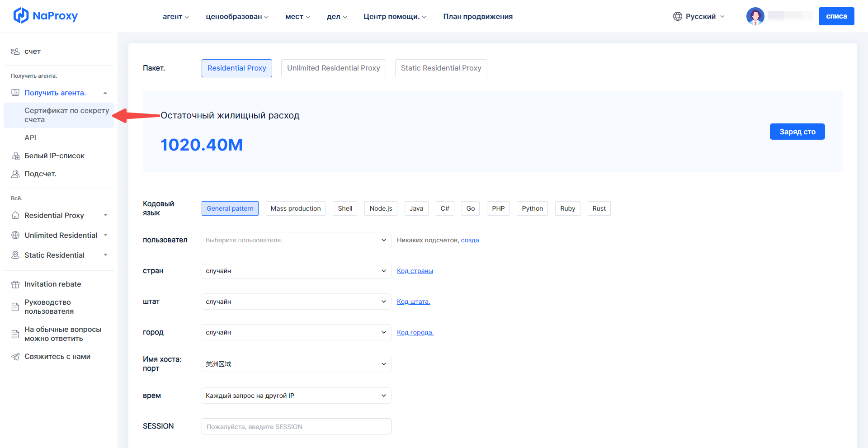Open the API item in sidebar

pyautogui.click(x=30, y=137)
